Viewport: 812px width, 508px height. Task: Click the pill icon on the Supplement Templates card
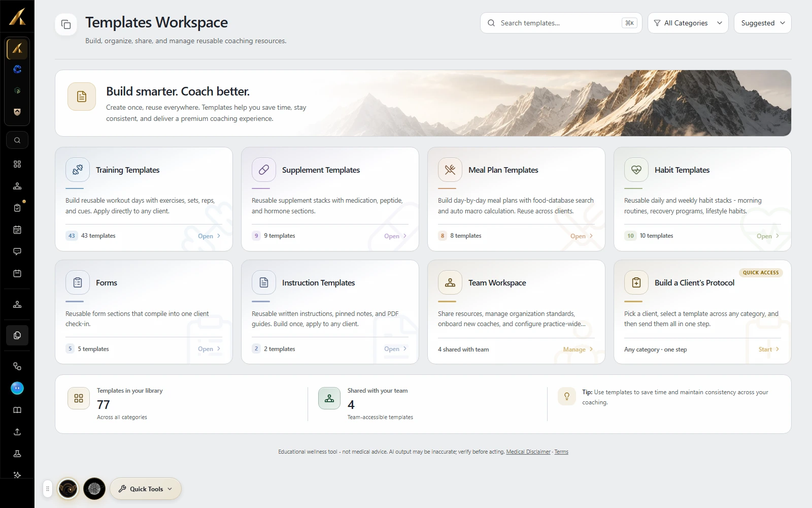point(264,170)
